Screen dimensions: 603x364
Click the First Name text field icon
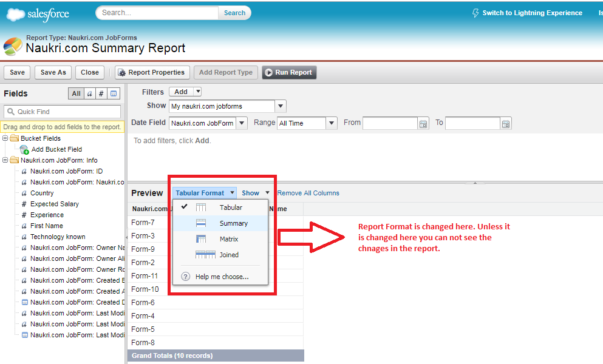click(24, 226)
